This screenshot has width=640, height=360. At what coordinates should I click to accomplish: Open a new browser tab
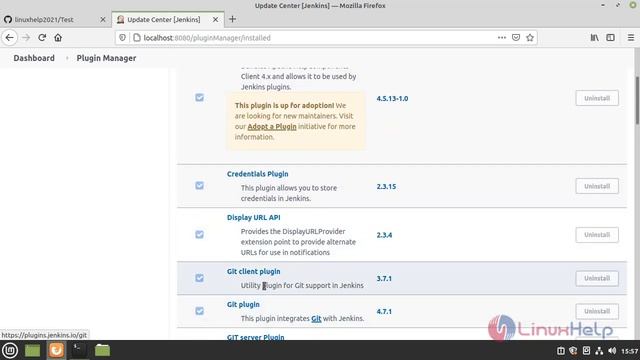[x=232, y=19]
